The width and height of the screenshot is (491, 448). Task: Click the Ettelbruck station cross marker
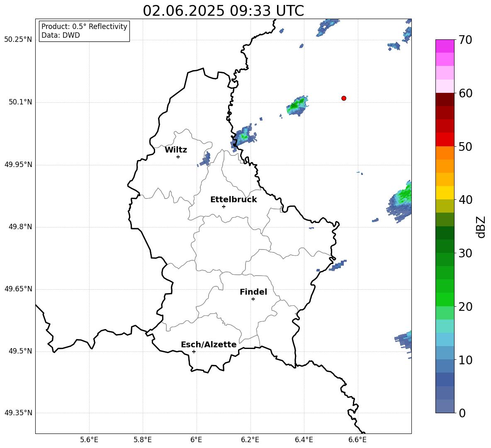pos(224,206)
